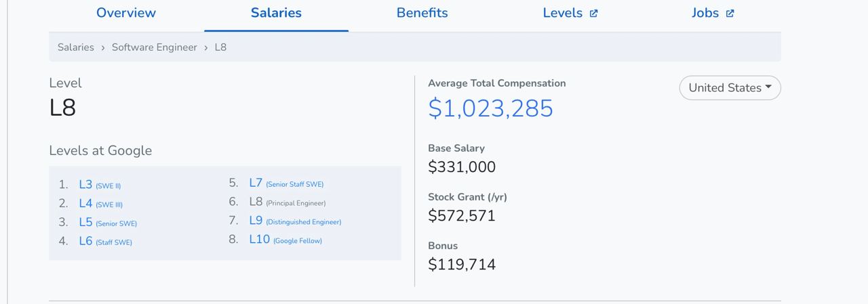The height and width of the screenshot is (304, 868).
Task: Open the Jobs external tab
Action: [713, 13]
